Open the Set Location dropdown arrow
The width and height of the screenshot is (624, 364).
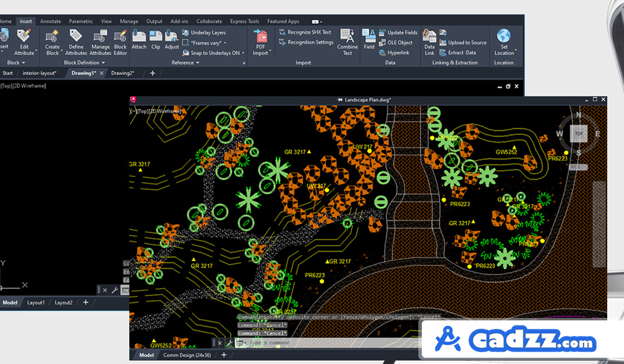(x=516, y=51)
